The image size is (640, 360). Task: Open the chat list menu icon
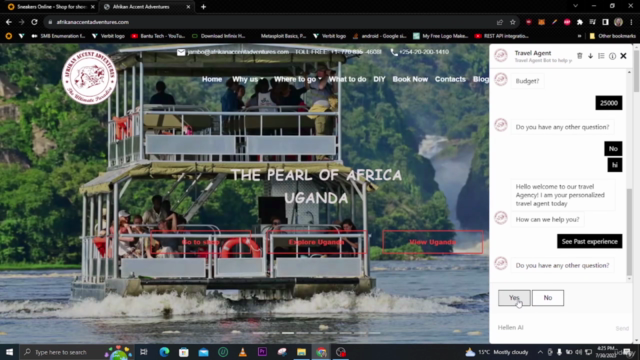[x=601, y=56]
